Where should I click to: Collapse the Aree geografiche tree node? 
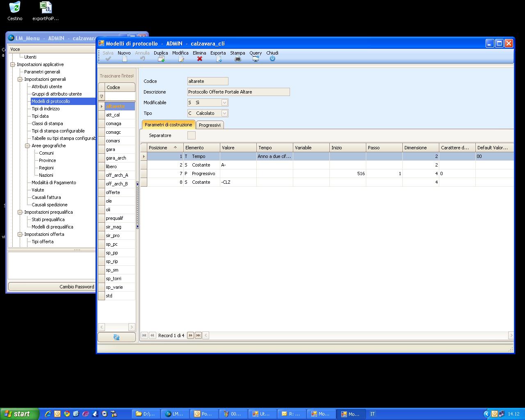click(27, 146)
